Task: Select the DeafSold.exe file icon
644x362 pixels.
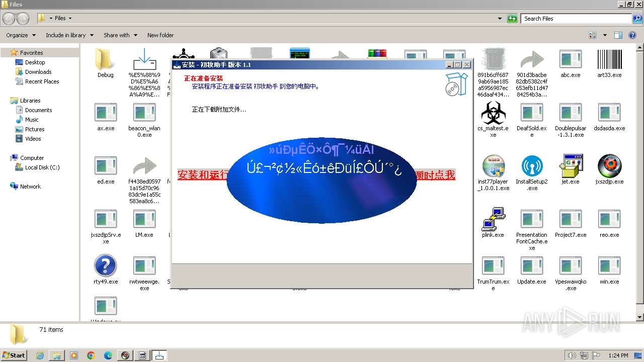Action: click(x=532, y=113)
